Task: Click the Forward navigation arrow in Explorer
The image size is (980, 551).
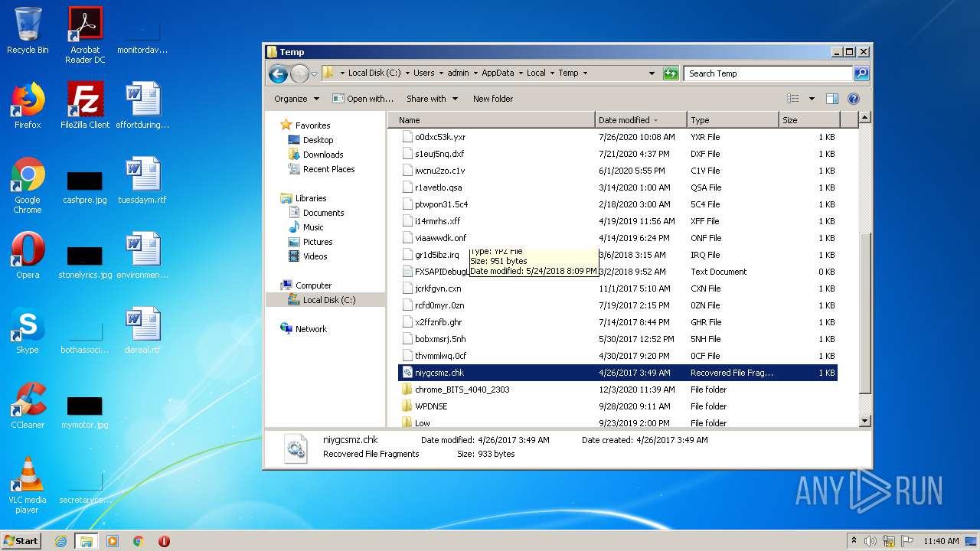Action: (299, 73)
